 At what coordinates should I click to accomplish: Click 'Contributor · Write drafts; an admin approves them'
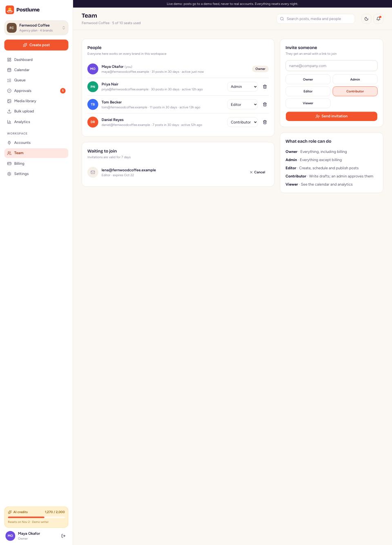pyautogui.click(x=329, y=176)
